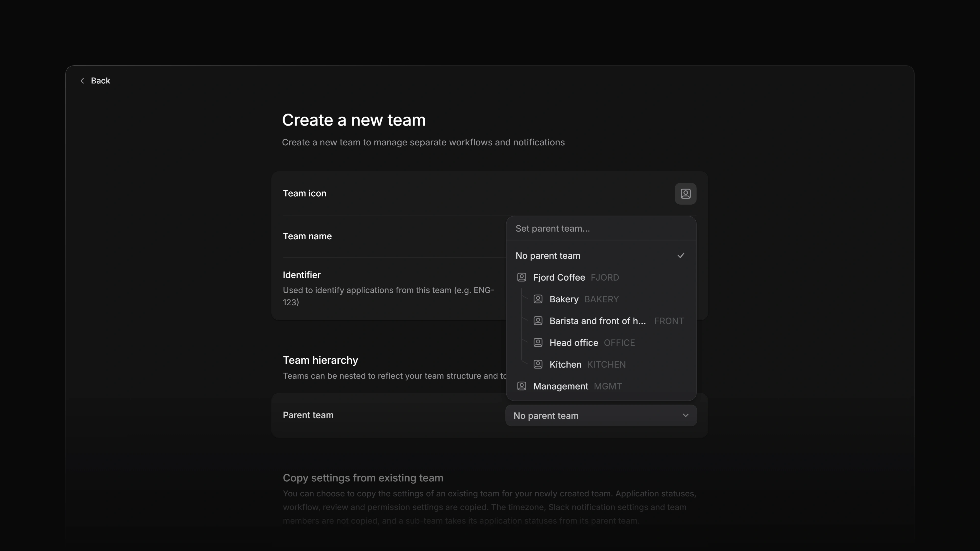Click the back arrow chevron
The height and width of the screenshot is (551, 980).
click(x=82, y=81)
